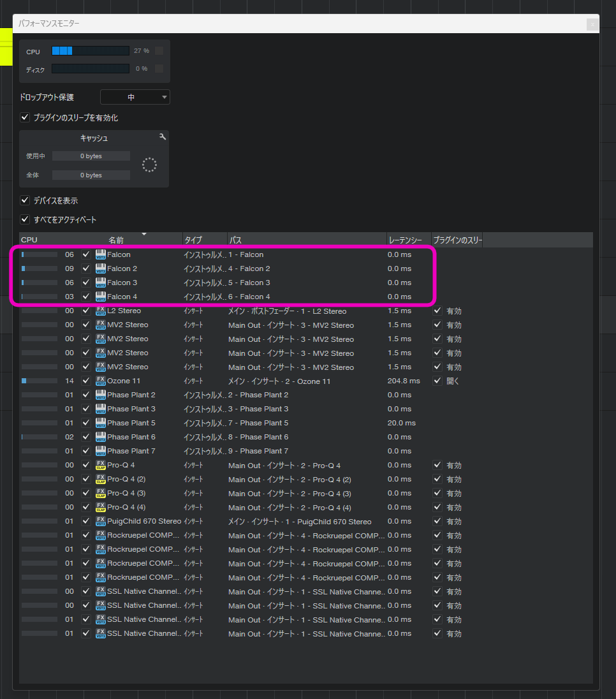
Task: Uncheck the activation box for Ozone 11
Action: pyautogui.click(x=86, y=381)
